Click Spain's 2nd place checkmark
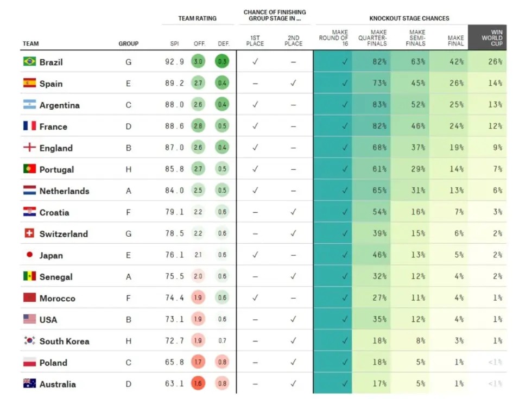Viewport: 532px width, 399px height. tap(293, 83)
